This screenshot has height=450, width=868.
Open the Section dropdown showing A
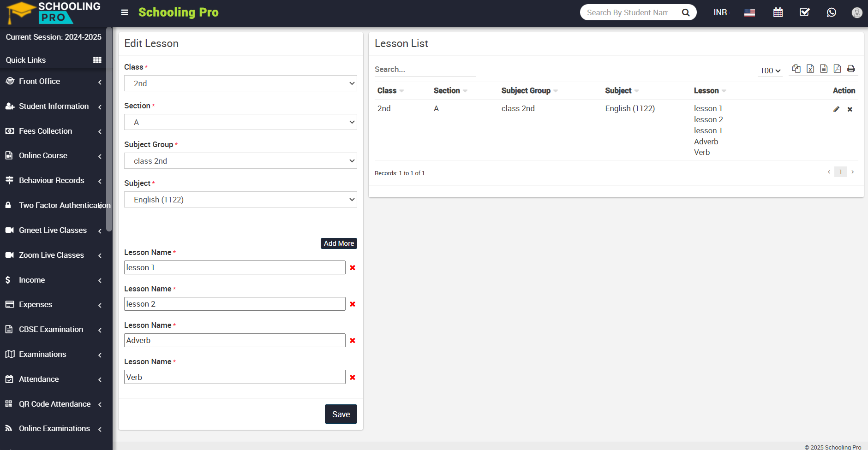(x=240, y=122)
